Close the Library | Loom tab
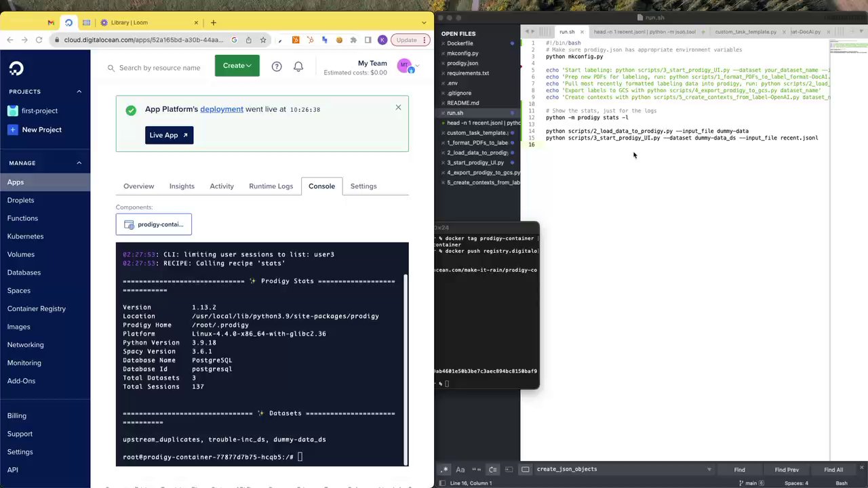The image size is (868, 488). (x=196, y=22)
